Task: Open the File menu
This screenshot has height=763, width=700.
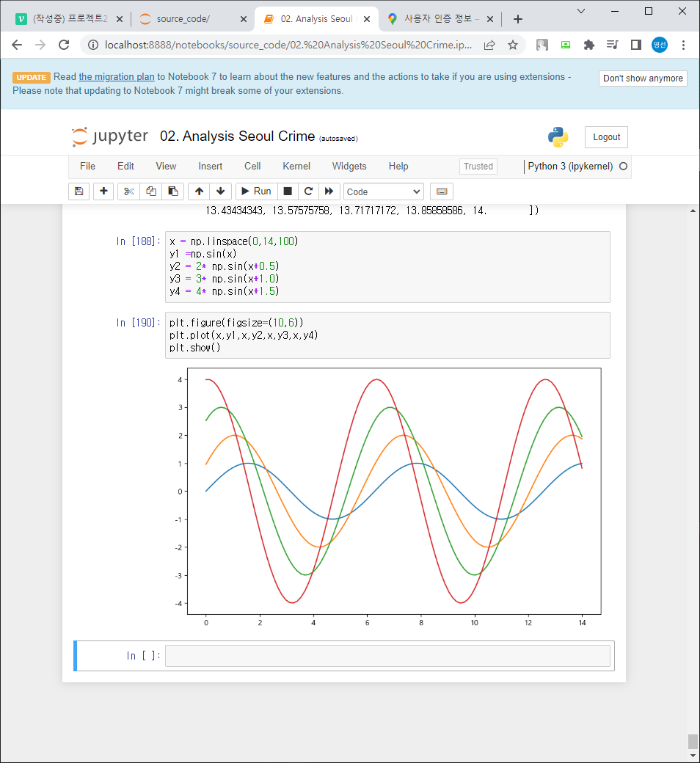Action: pos(87,167)
